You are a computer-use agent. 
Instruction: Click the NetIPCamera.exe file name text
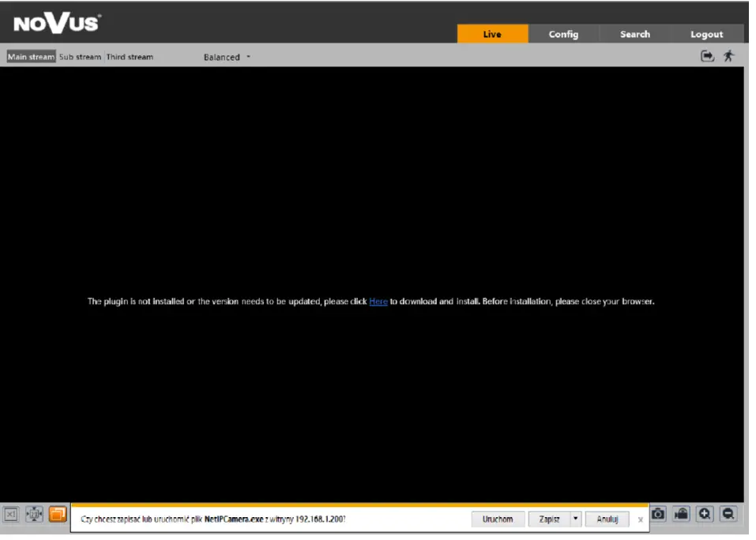pos(234,519)
